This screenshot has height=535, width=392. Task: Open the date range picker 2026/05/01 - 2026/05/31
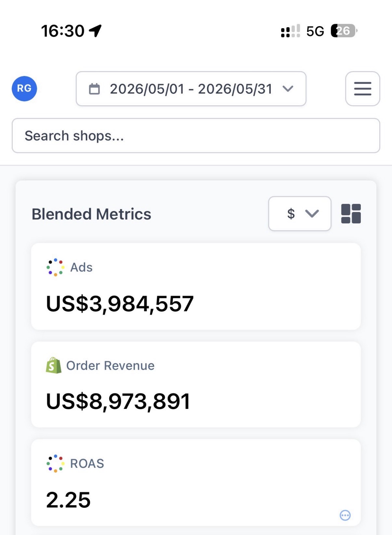tap(191, 89)
